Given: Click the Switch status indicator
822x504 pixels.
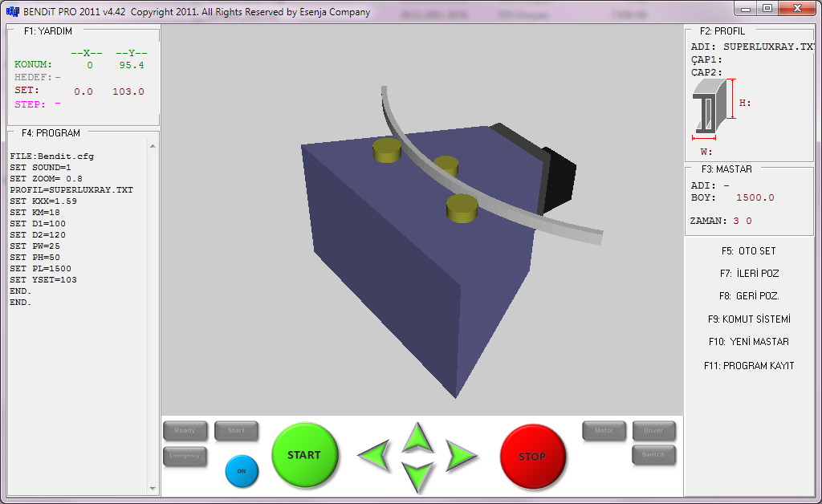Looking at the screenshot, I should point(653,455).
